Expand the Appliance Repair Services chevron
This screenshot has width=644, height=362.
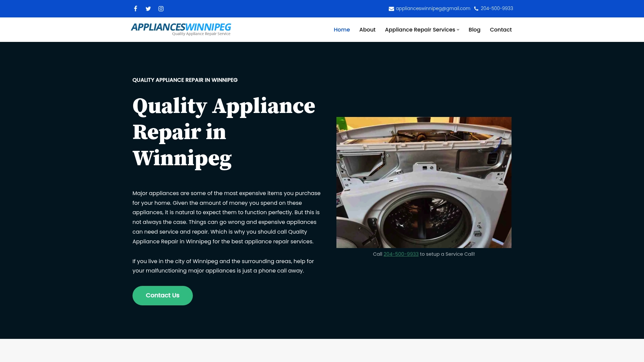pyautogui.click(x=458, y=29)
